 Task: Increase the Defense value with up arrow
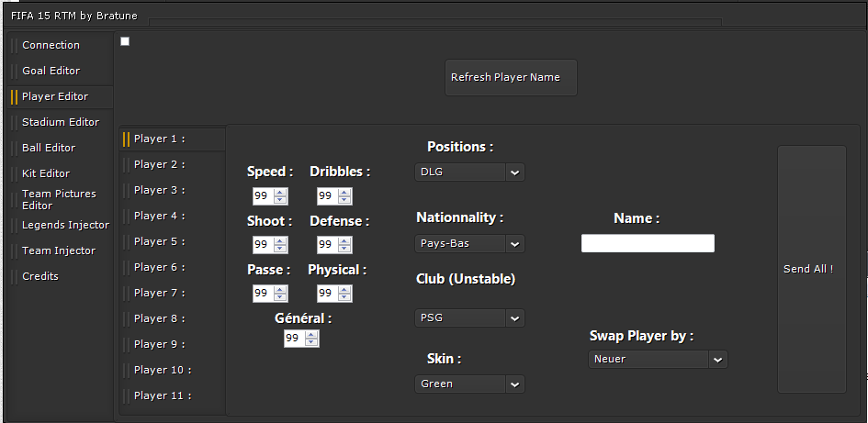point(344,241)
